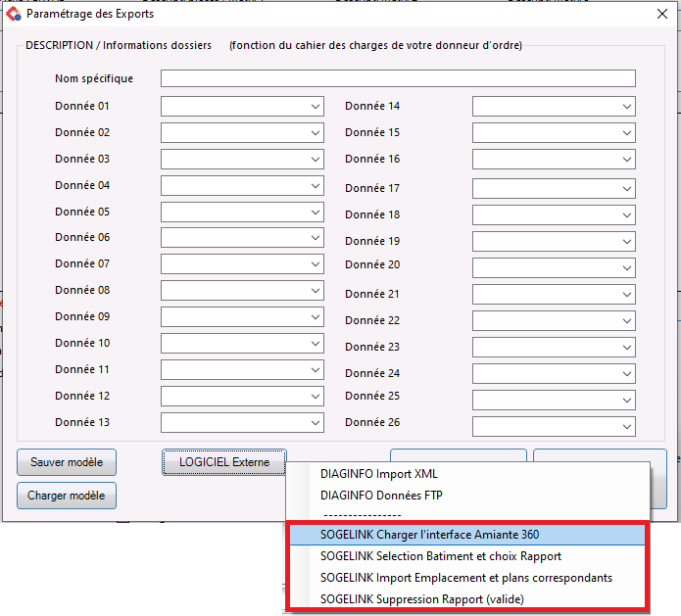The height and width of the screenshot is (616, 681).
Task: Open the Donnée 13 dropdown
Action: (242, 423)
